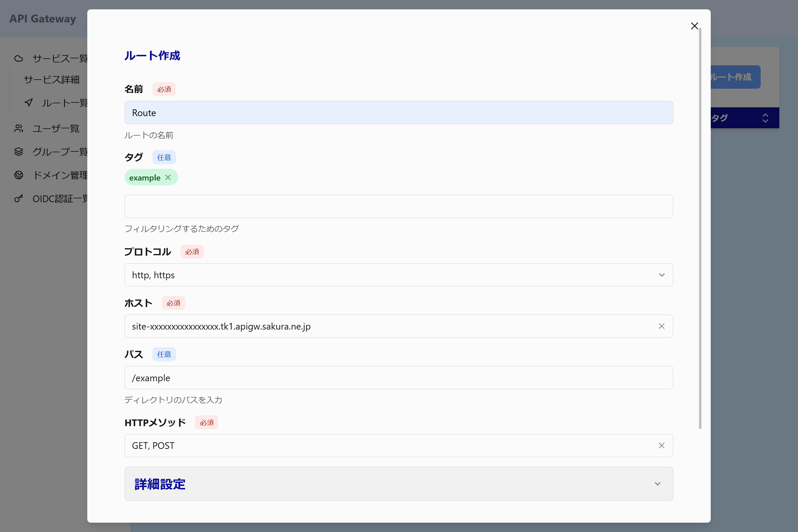Click the background ルート作成 button
The image size is (798, 532).
tap(735, 77)
